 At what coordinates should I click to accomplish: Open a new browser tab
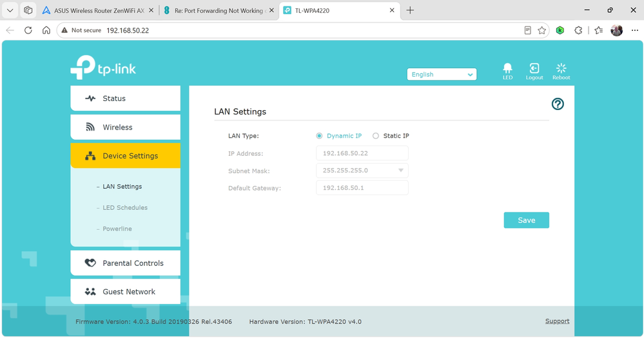410,10
